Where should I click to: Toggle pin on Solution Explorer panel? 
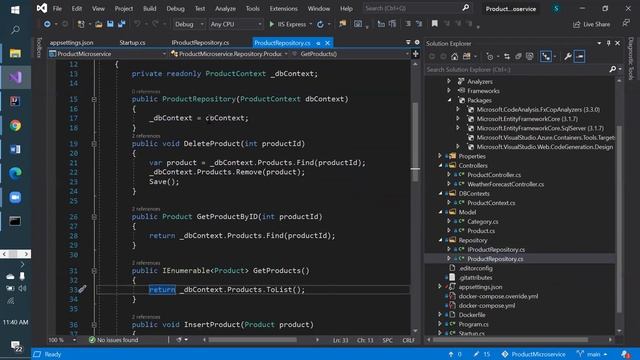[608, 43]
